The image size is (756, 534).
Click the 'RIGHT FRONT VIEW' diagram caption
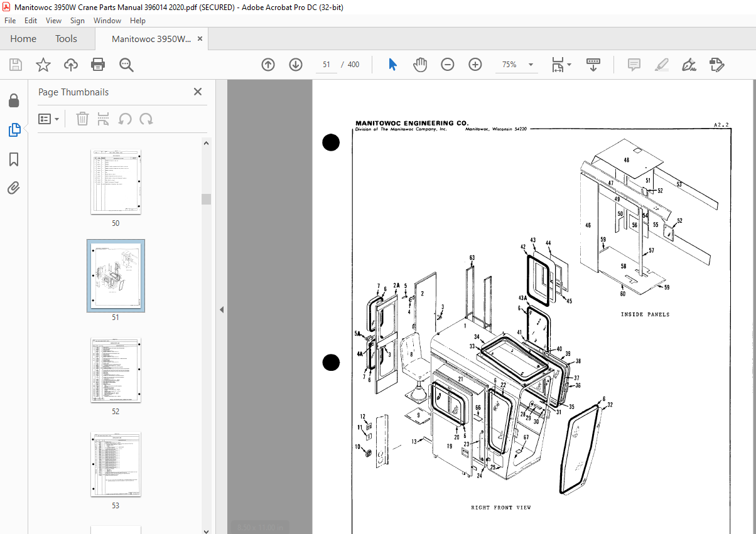[500, 507]
